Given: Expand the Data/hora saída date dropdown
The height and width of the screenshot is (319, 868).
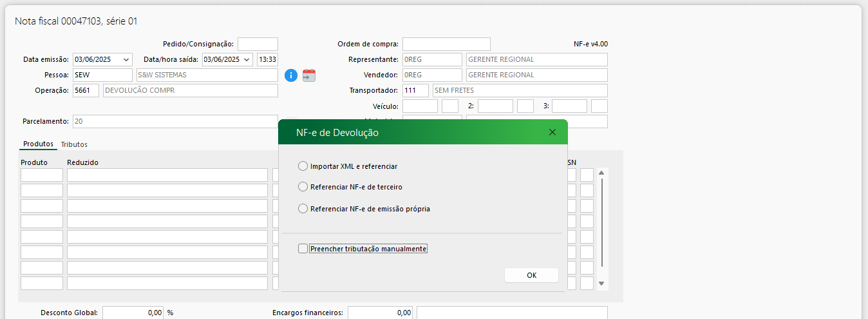Looking at the screenshot, I should tap(247, 59).
